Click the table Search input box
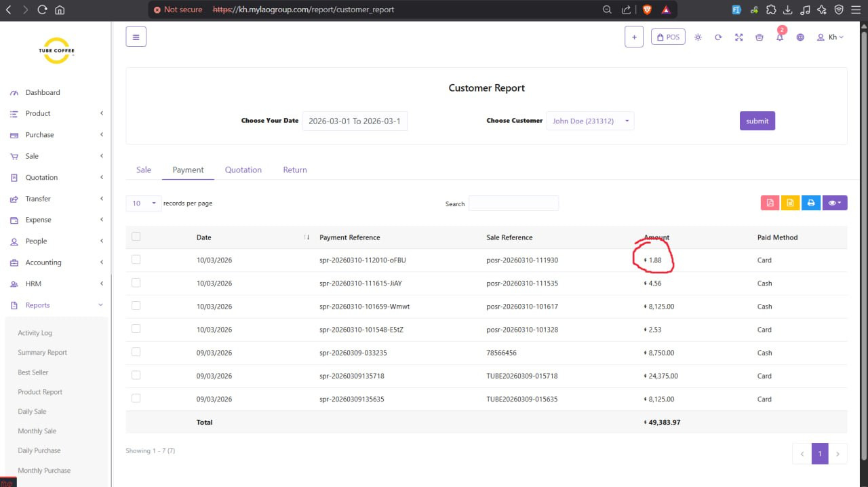 pos(513,203)
